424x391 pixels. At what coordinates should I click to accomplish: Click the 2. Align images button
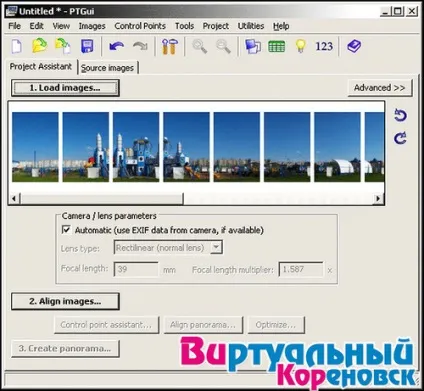pyautogui.click(x=65, y=301)
